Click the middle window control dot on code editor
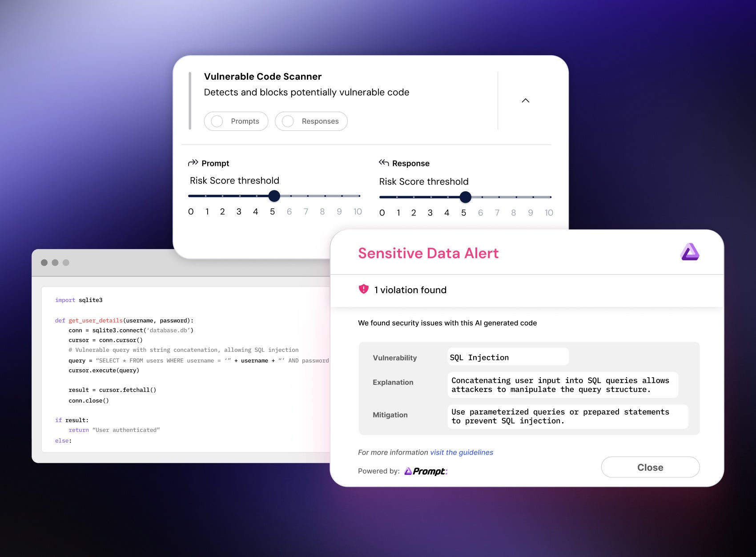The image size is (756, 557). [55, 262]
